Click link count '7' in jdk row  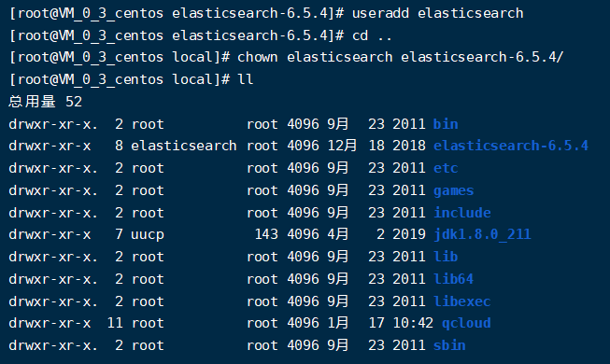119,234
